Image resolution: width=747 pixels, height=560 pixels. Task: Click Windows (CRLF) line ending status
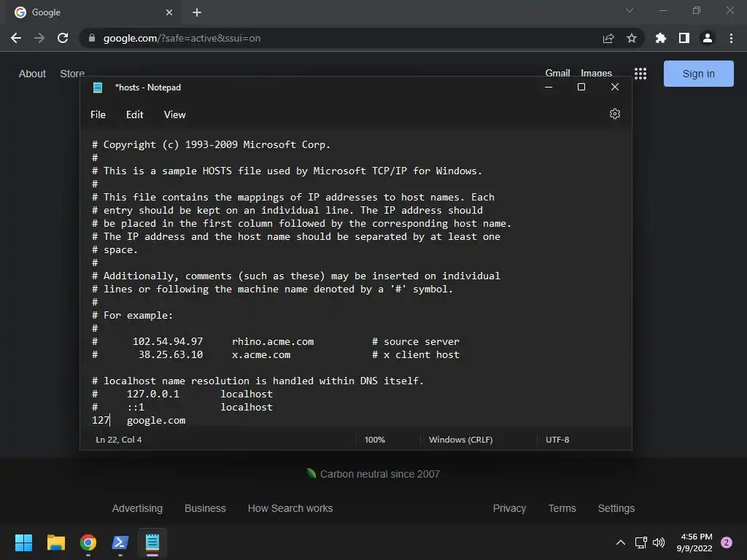(461, 440)
